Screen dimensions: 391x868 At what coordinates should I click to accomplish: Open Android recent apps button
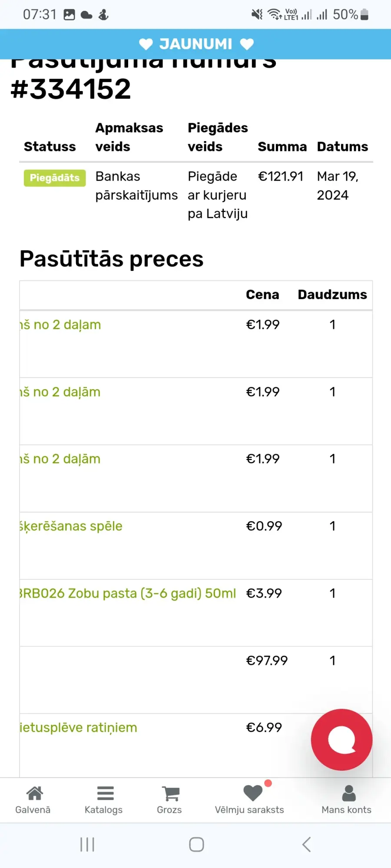(x=87, y=845)
